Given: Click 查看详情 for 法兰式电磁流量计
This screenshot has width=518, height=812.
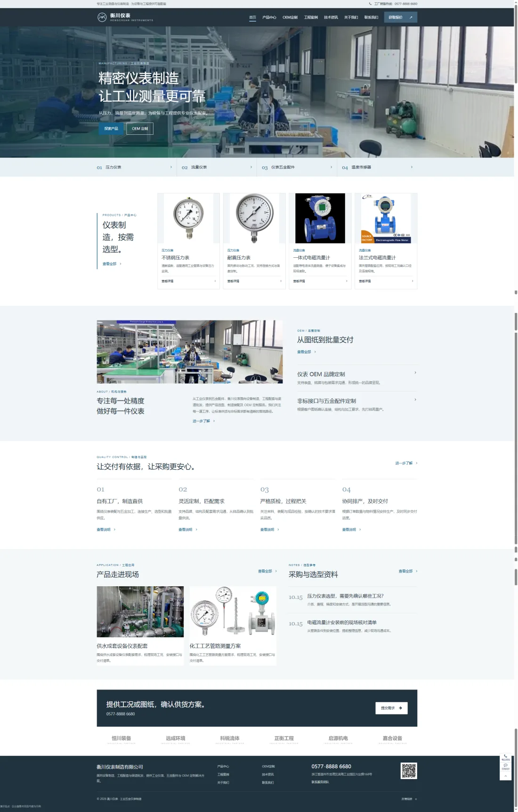Looking at the screenshot, I should point(365,281).
